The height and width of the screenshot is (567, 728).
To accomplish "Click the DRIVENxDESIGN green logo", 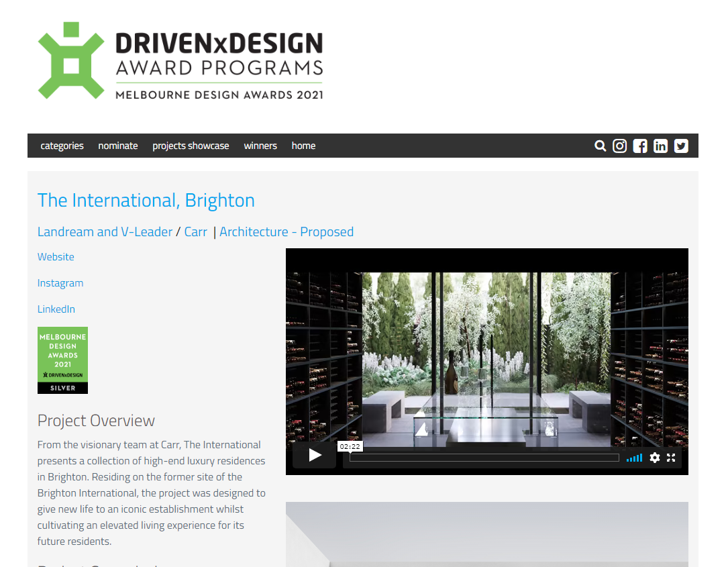I will point(71,60).
